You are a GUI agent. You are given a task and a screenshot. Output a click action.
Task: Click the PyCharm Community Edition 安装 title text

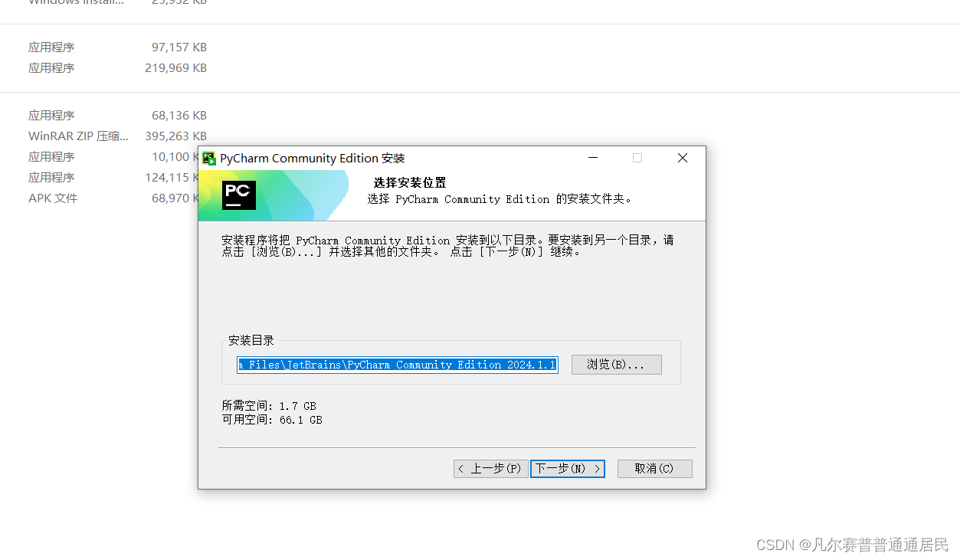(x=313, y=159)
